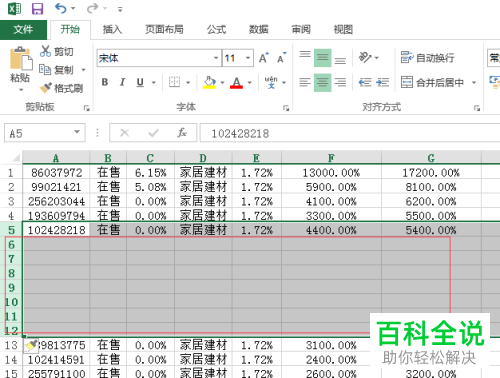Click the Select All corner triangle
500x378 pixels.
16,157
